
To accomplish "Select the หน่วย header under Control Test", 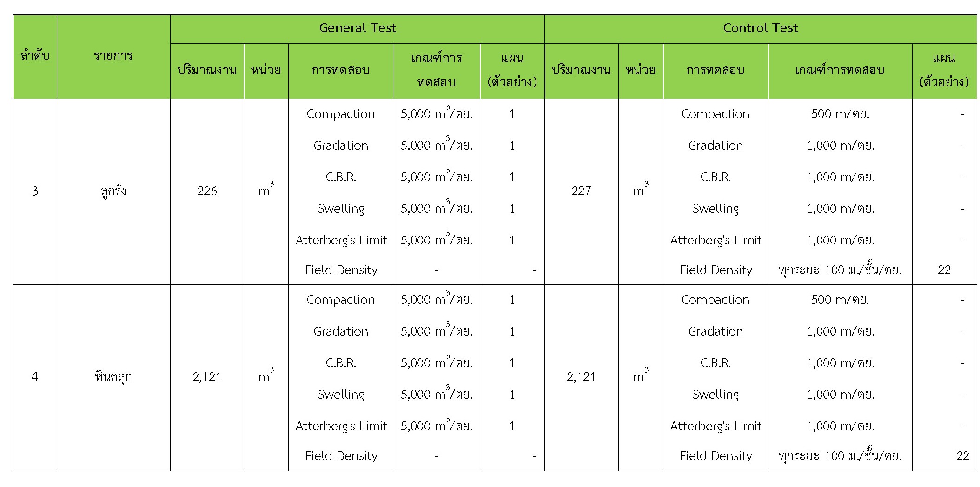I will tap(640, 71).
